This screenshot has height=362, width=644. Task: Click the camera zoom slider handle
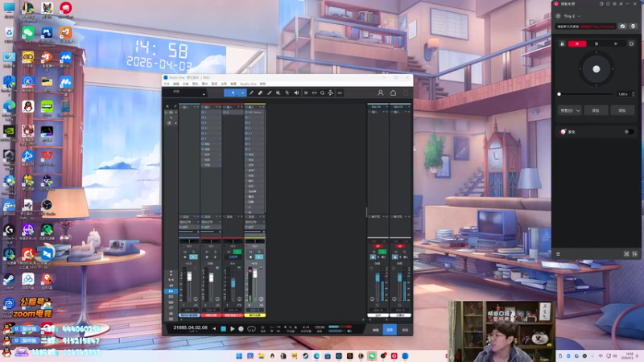pyautogui.click(x=559, y=94)
